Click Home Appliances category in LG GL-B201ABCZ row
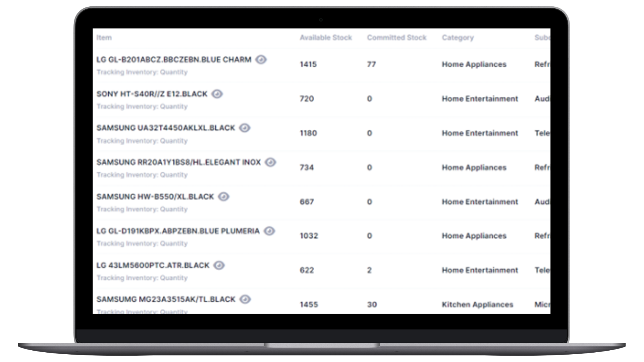Viewport: 644px width, 362px height. coord(474,64)
